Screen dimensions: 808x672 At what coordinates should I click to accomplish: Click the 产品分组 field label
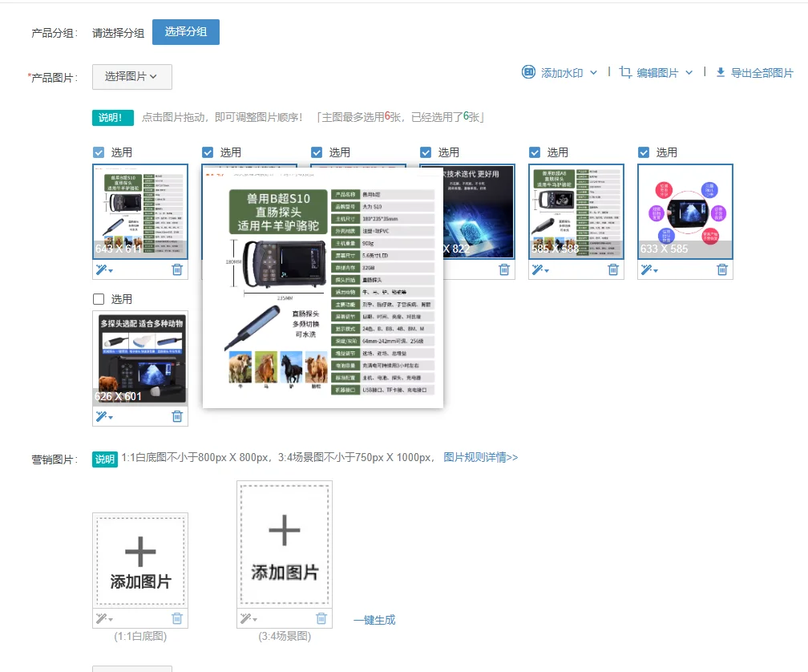[55, 33]
